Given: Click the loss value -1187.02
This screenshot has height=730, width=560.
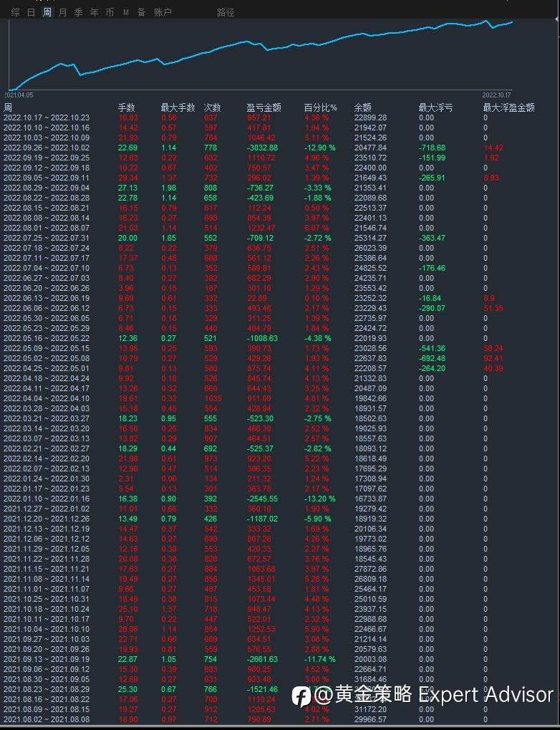Looking at the screenshot, I should (x=263, y=519).
